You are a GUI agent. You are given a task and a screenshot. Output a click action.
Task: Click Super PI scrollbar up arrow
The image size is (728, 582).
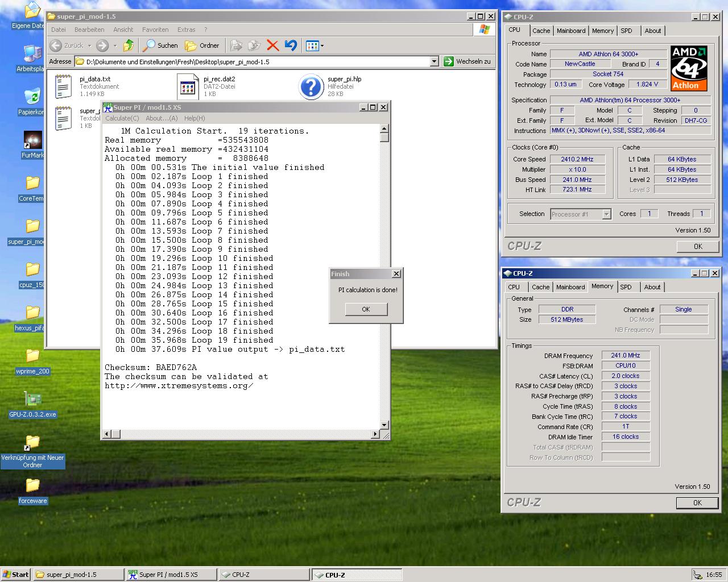point(384,128)
